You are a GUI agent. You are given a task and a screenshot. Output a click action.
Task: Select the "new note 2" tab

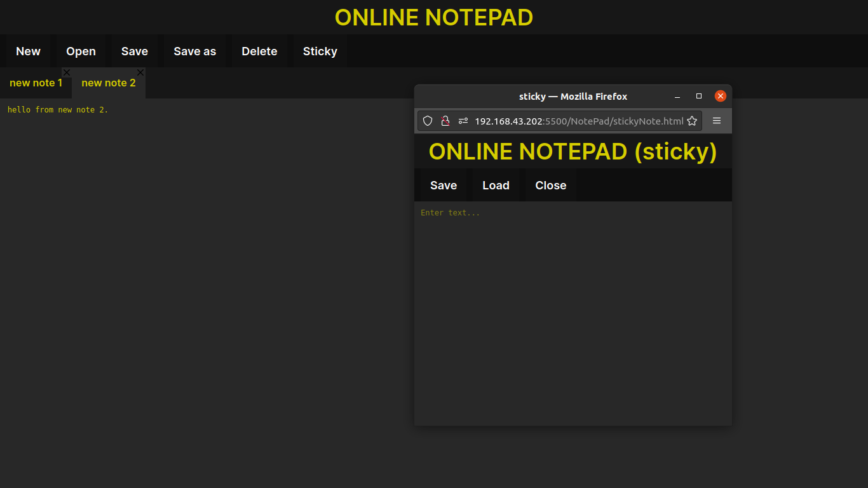point(109,83)
